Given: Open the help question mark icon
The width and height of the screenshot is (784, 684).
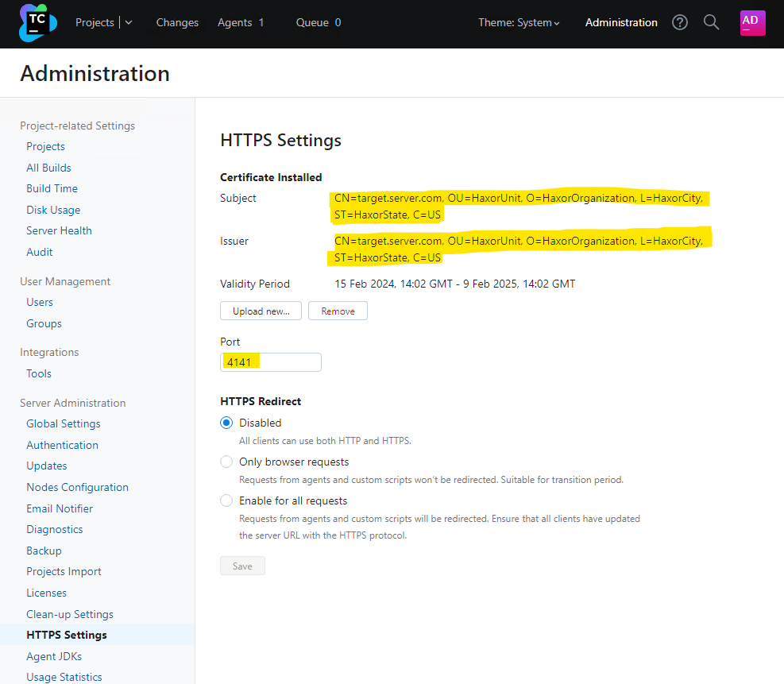Looking at the screenshot, I should pos(680,23).
